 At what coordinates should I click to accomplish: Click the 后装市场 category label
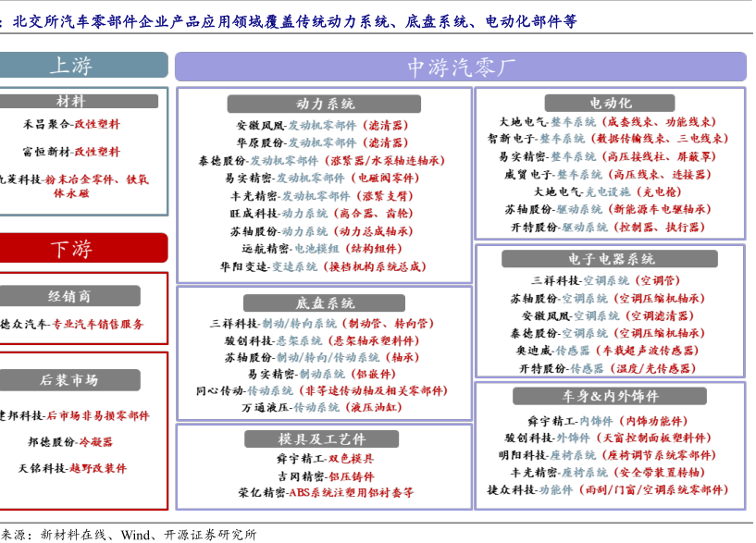click(x=69, y=380)
